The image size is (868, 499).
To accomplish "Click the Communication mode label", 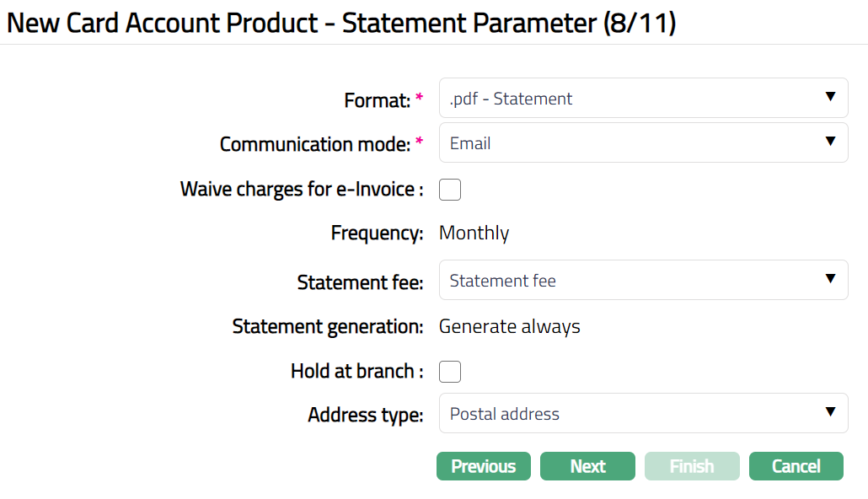I will coord(315,145).
